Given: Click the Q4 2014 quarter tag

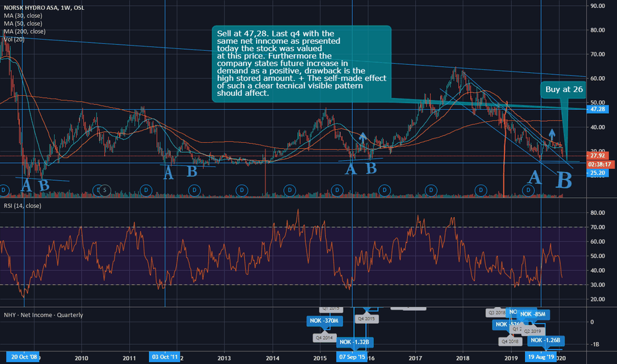Looking at the screenshot, I should [x=324, y=338].
